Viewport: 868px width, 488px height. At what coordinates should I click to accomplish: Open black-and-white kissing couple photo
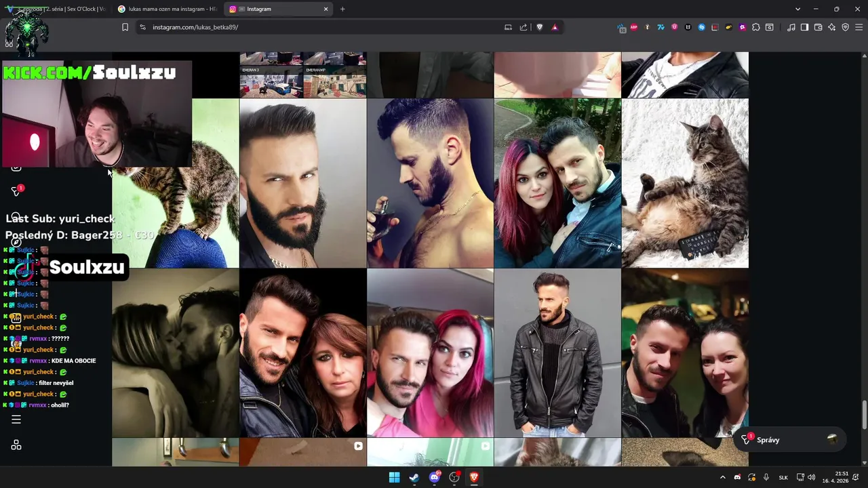click(x=176, y=352)
